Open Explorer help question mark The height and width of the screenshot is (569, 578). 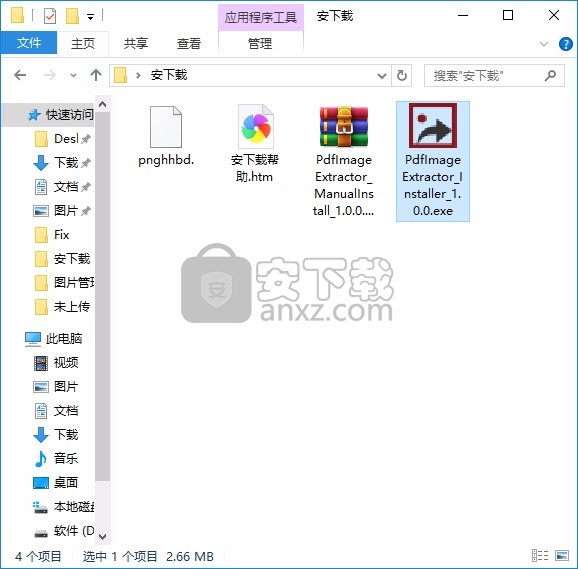click(565, 44)
